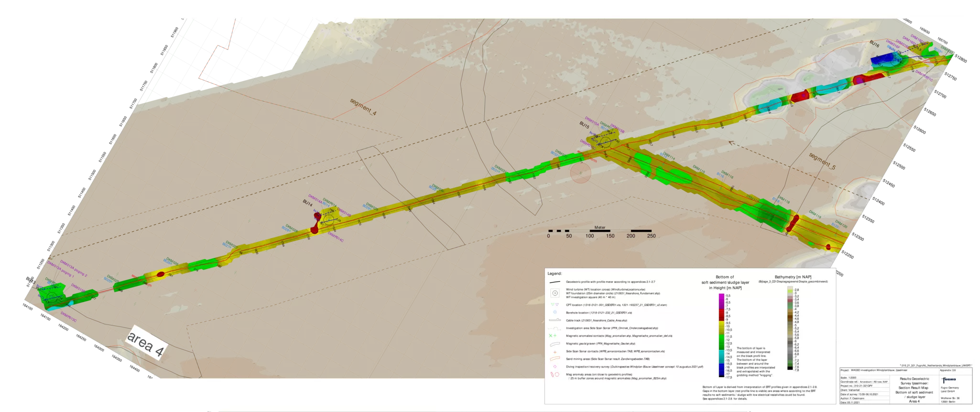
Task: Click the 'DKMP014C' label near BU14
Action: 336,238
